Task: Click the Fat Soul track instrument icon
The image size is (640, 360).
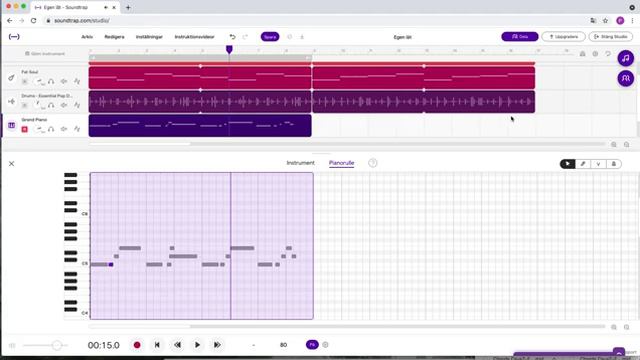Action: [x=11, y=78]
